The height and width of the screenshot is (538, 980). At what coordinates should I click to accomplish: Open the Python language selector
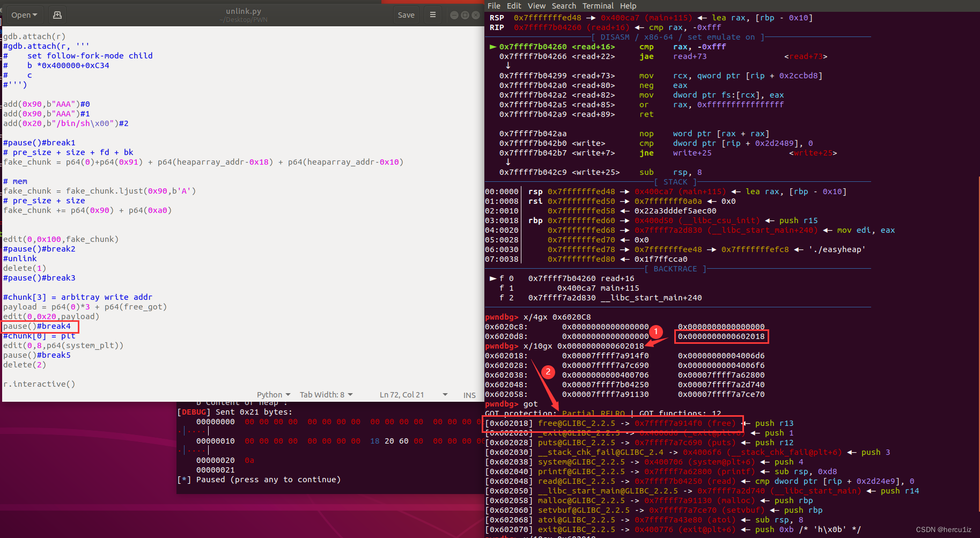[x=274, y=395]
